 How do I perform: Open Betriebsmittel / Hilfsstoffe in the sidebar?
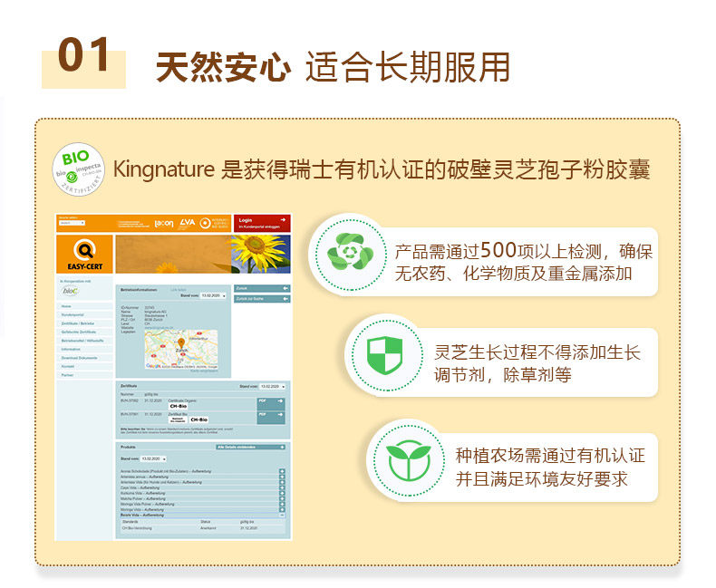[x=84, y=341]
